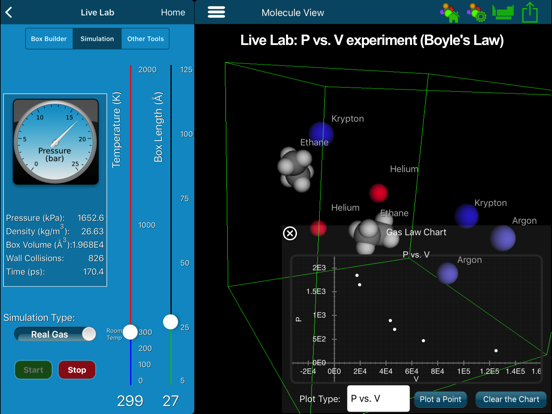Click the temperature readout 299
The width and height of the screenshot is (552, 414).
point(130,401)
